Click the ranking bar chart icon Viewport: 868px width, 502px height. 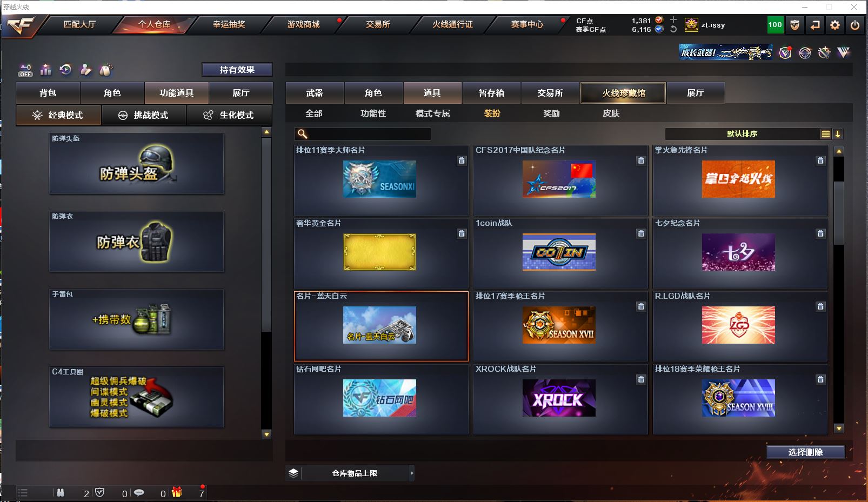45,70
